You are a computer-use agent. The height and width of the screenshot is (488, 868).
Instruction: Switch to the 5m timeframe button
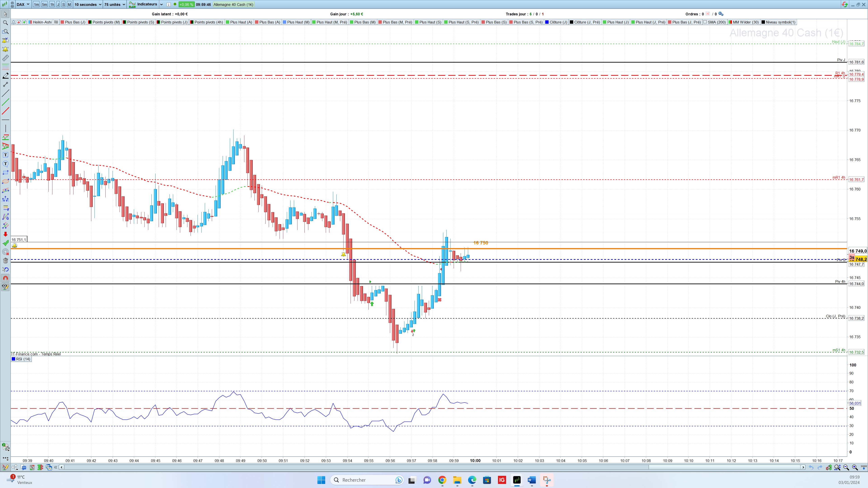coord(44,4)
